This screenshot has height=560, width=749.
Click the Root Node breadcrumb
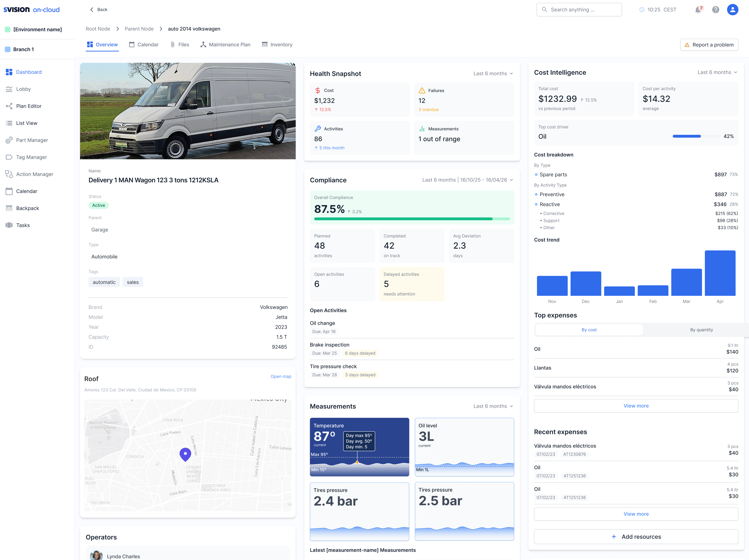[98, 29]
